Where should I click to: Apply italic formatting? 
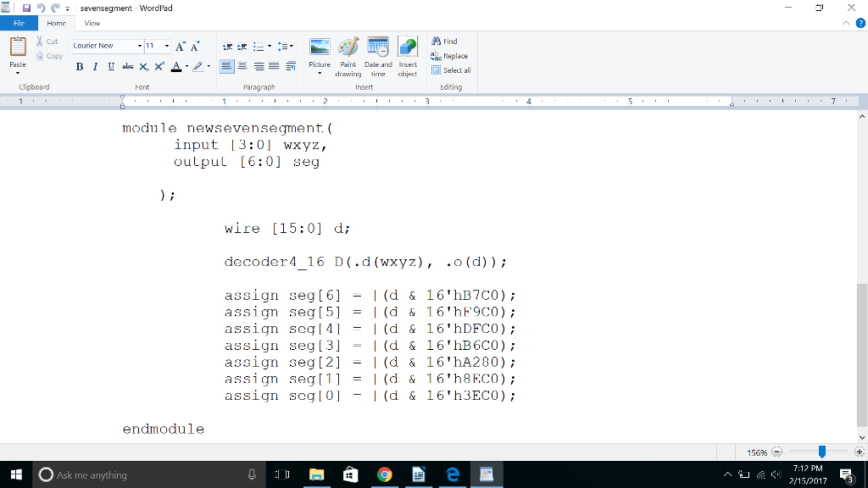pyautogui.click(x=94, y=66)
